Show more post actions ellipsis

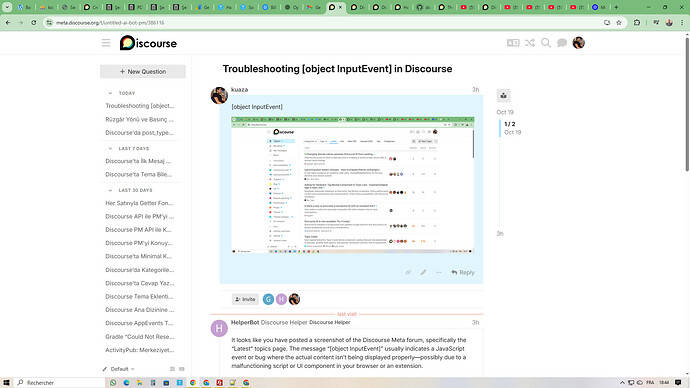pos(438,272)
